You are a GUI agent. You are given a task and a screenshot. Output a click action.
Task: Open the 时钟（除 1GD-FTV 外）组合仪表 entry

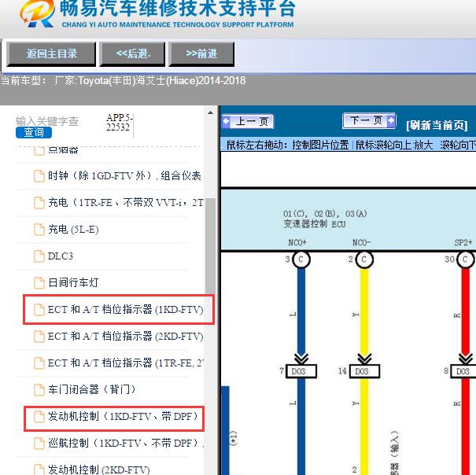pyautogui.click(x=124, y=175)
